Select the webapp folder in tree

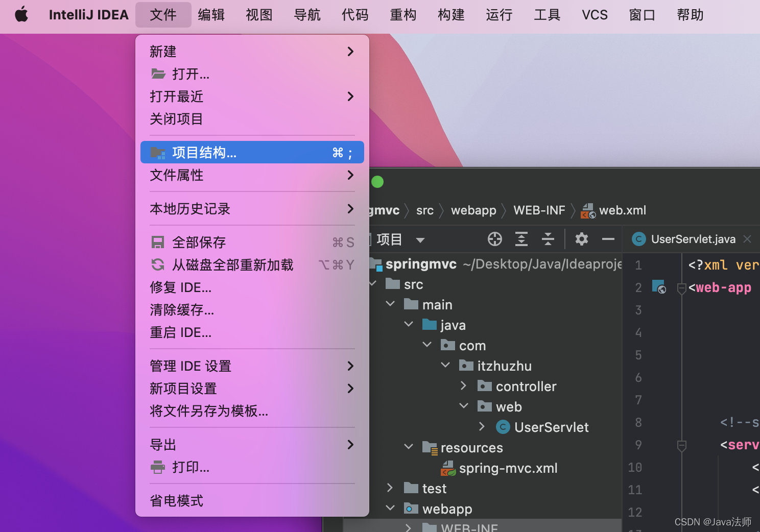click(438, 509)
